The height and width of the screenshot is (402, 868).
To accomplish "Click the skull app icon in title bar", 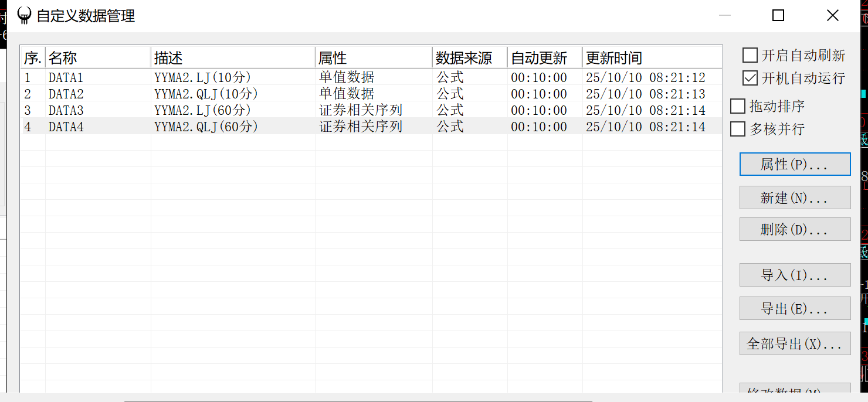I will tap(24, 15).
